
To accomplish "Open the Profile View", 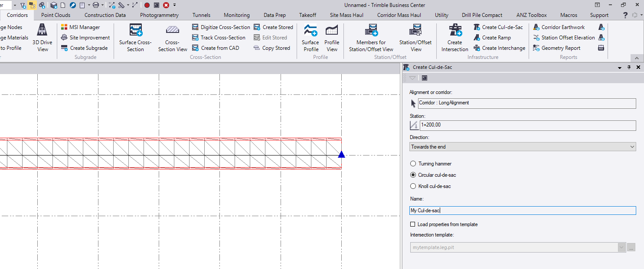I will coord(332,38).
